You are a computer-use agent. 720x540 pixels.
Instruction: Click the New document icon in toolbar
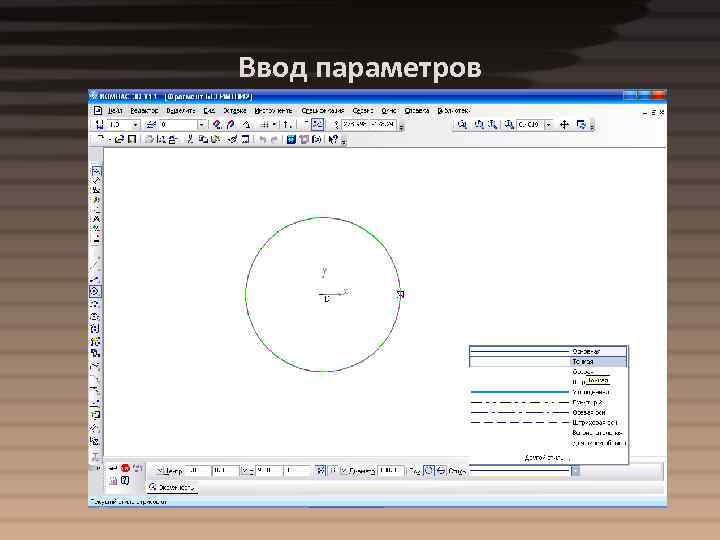pos(100,139)
